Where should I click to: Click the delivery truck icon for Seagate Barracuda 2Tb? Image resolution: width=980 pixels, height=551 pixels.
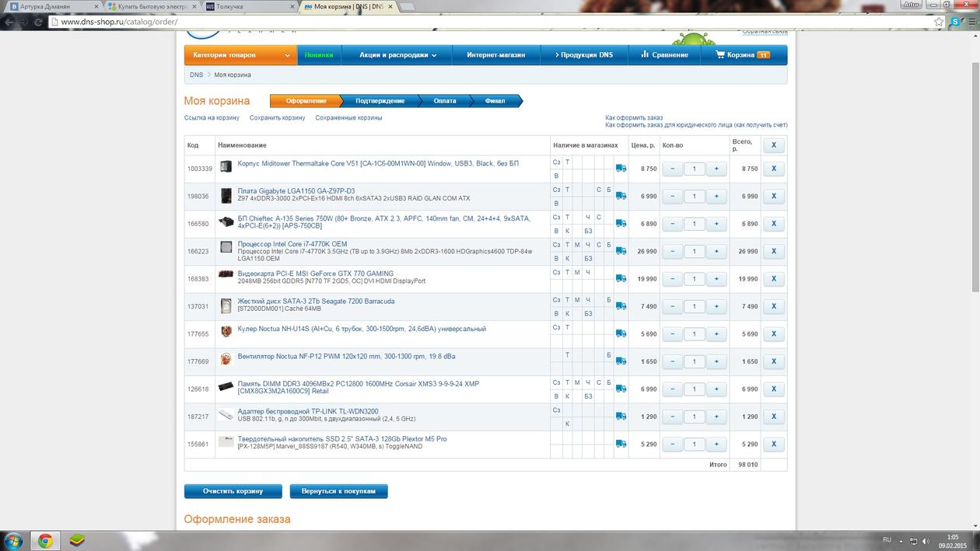[621, 306]
